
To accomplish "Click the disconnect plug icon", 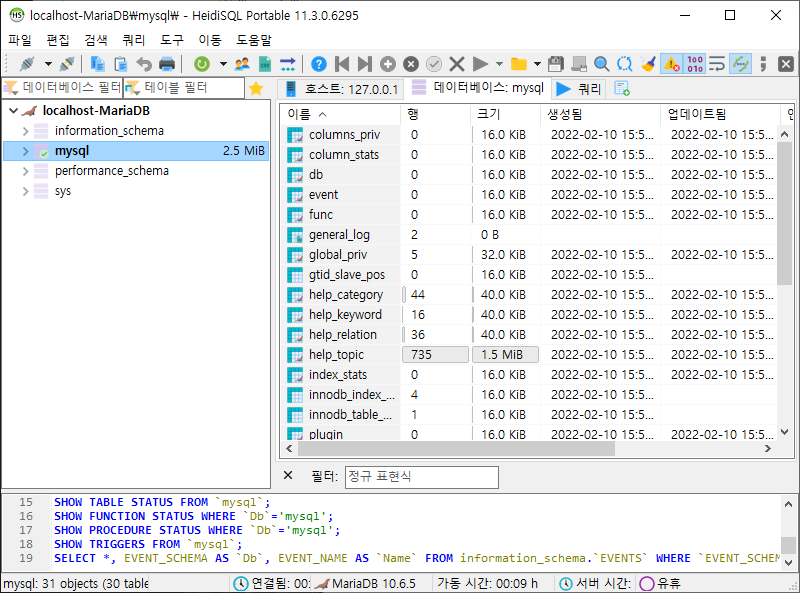I will 67,64.
